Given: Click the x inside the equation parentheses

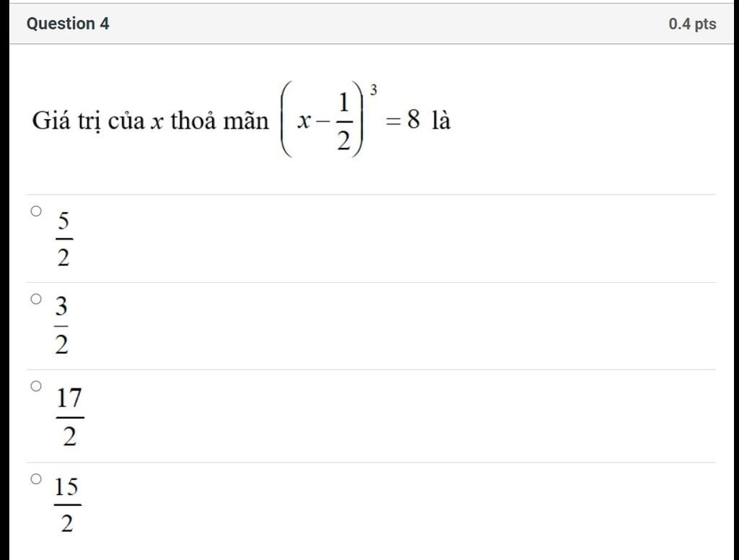Looking at the screenshot, I should [x=304, y=122].
